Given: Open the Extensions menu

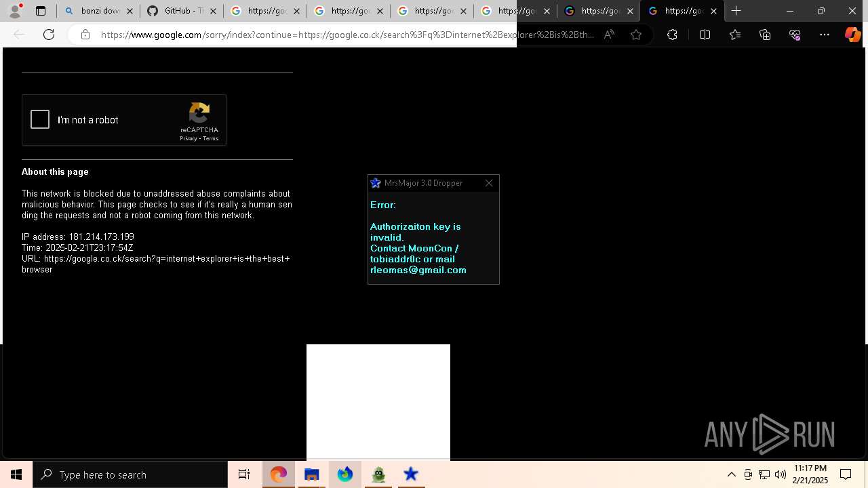Looking at the screenshot, I should [x=672, y=35].
